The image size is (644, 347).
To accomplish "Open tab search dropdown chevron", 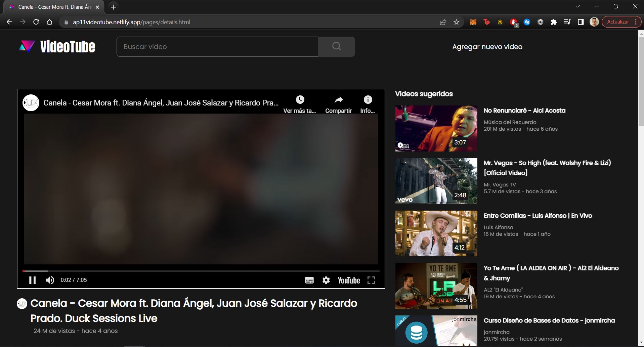I will (x=577, y=6).
